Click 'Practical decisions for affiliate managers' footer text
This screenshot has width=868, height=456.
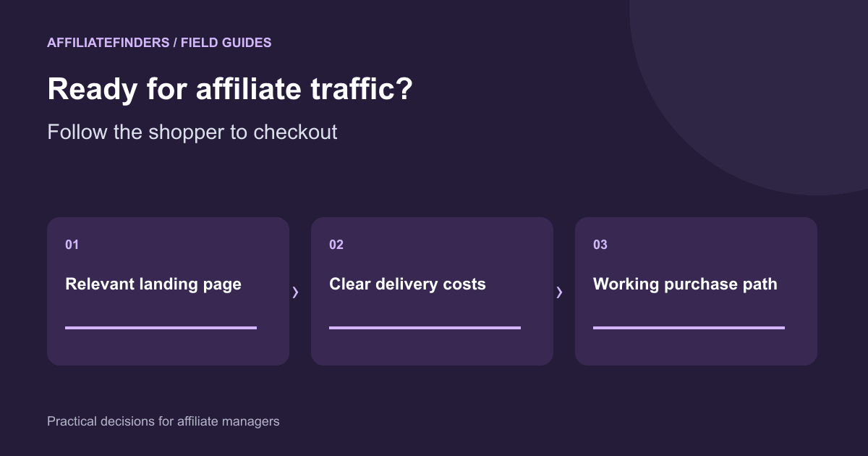[163, 421]
